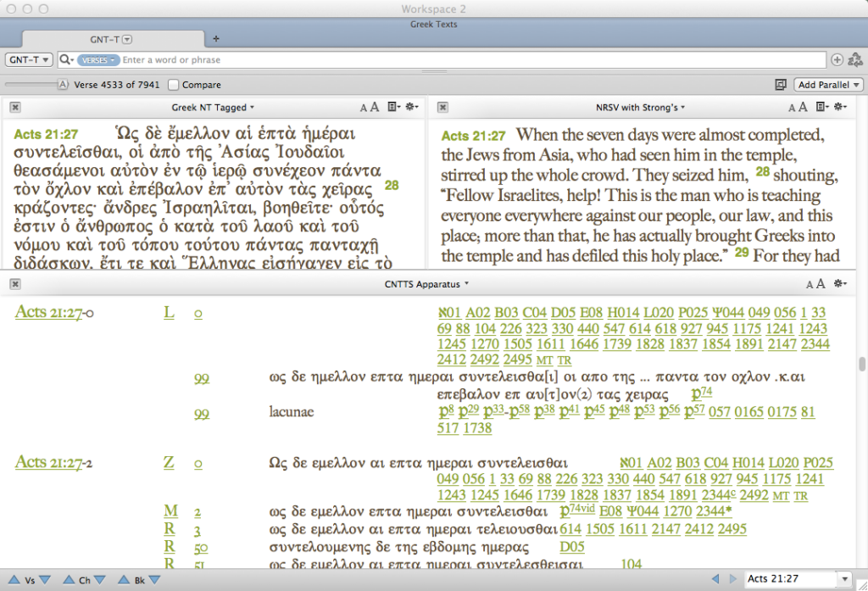The height and width of the screenshot is (591, 868).
Task: Toggle the VERSES search mode pill
Action: point(97,60)
